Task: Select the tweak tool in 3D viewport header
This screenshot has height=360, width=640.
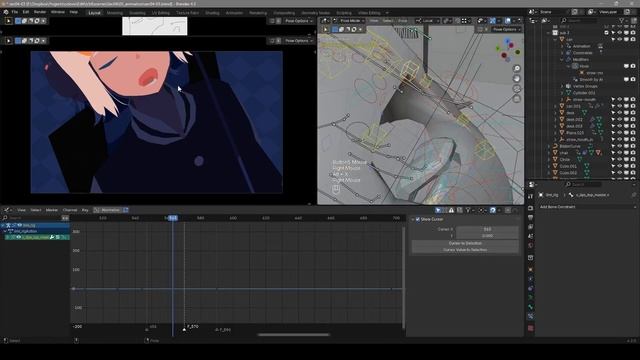Action: pyautogui.click(x=325, y=29)
